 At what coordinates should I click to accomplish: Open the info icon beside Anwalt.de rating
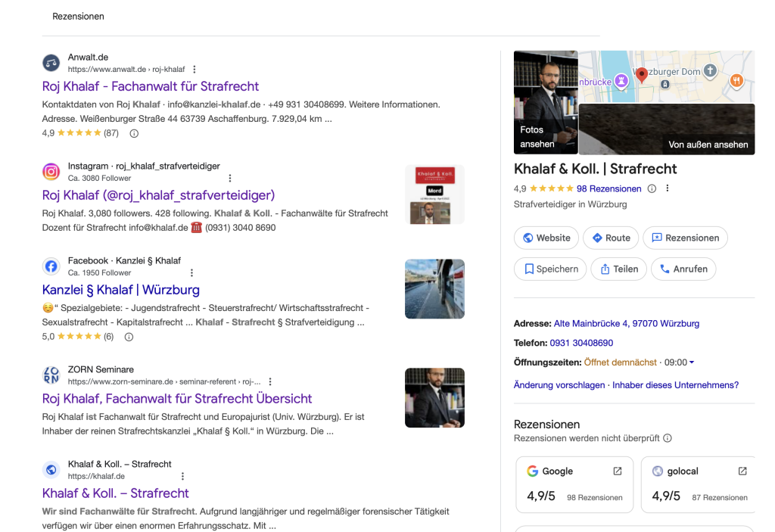tap(134, 133)
